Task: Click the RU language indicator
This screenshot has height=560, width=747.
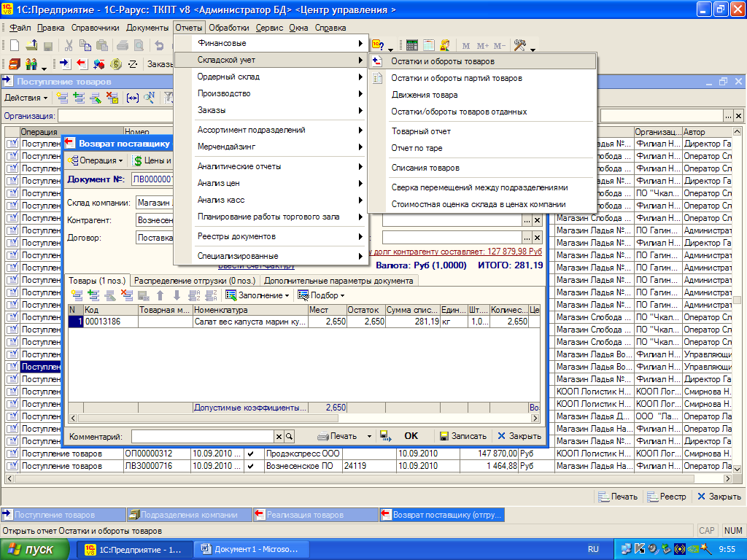Action: pos(593,550)
